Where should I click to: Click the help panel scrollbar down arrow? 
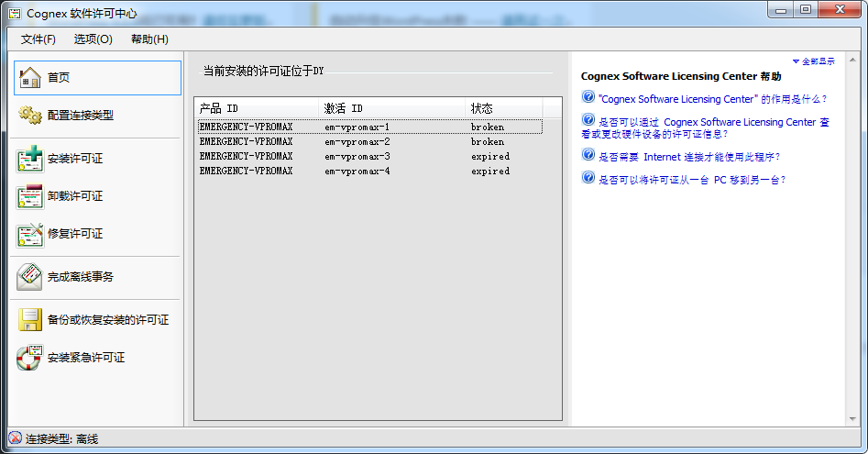(x=852, y=419)
